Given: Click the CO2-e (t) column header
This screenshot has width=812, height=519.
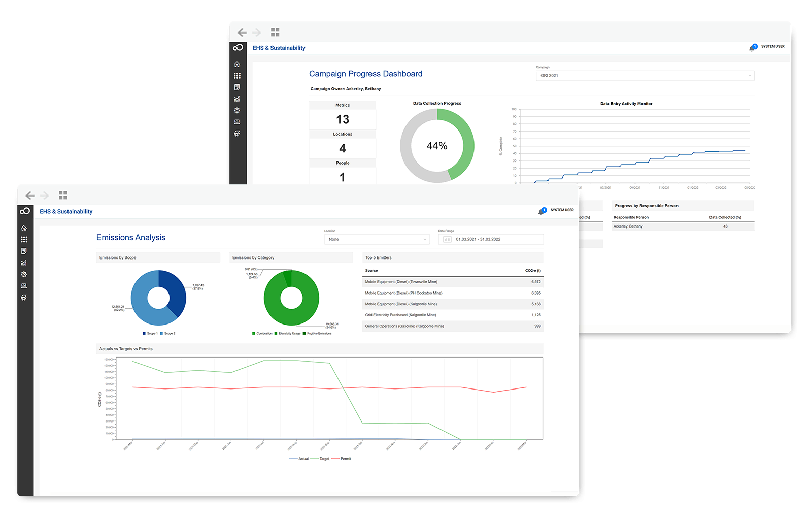Looking at the screenshot, I should pos(532,271).
